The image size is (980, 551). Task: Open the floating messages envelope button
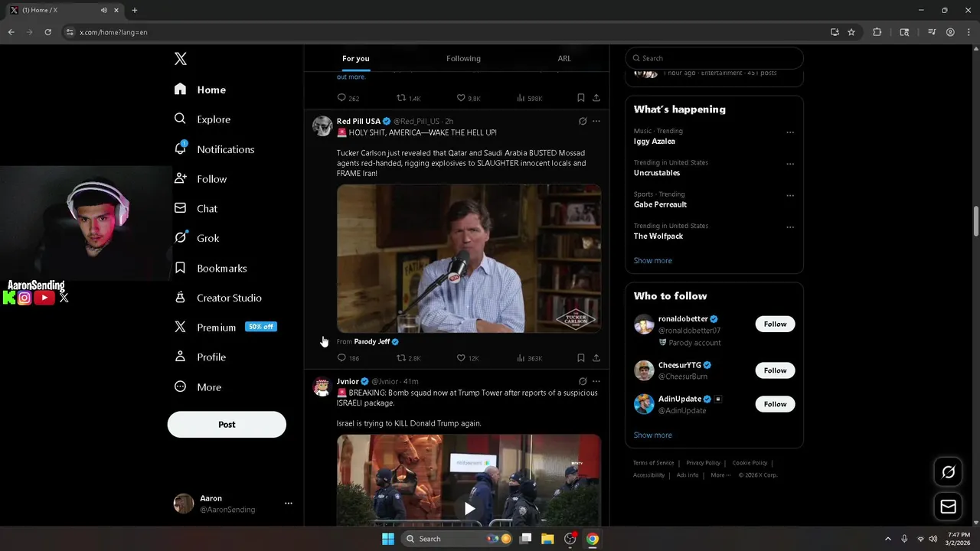pyautogui.click(x=948, y=507)
